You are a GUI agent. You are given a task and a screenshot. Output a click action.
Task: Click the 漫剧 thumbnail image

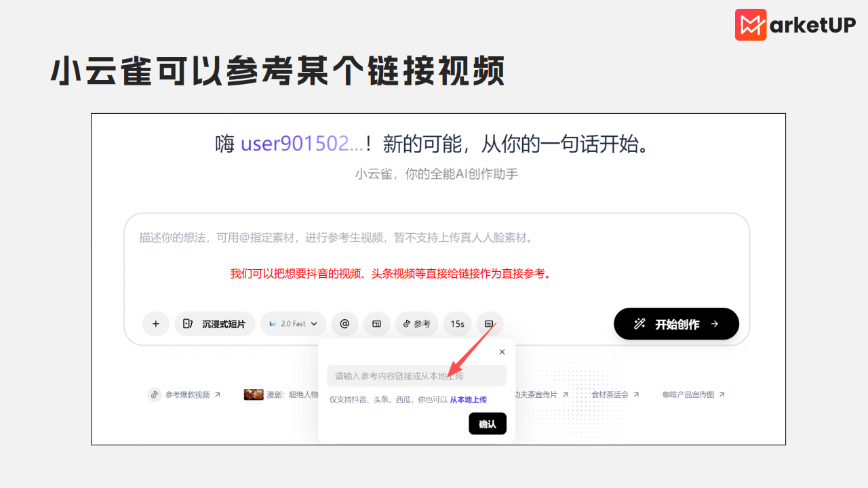(x=254, y=394)
